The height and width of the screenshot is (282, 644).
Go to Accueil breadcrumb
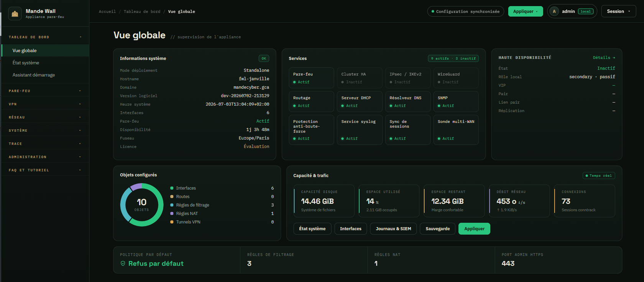point(107,12)
